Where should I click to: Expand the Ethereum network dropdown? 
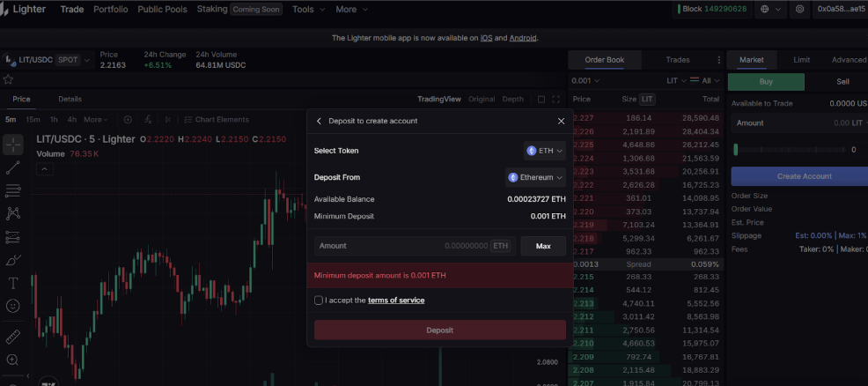535,177
